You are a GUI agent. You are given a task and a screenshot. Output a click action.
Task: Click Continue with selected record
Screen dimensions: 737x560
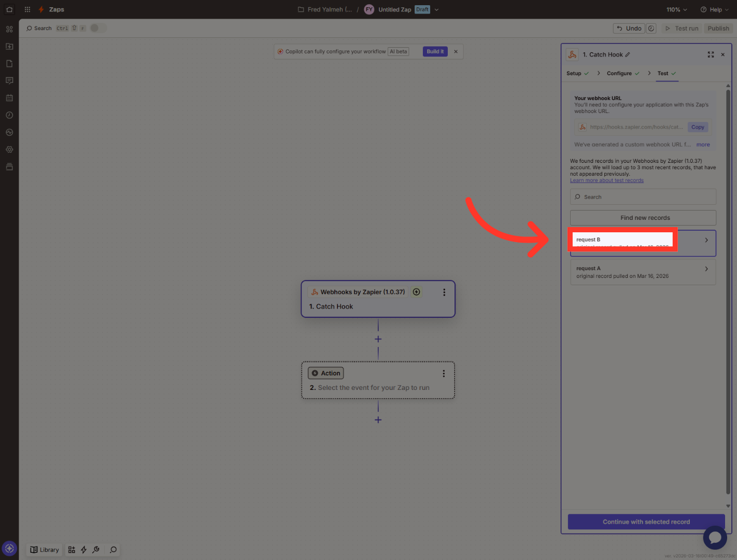tap(646, 522)
